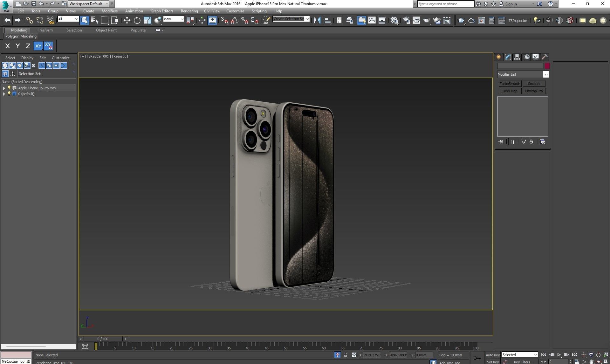Image resolution: width=610 pixels, height=364 pixels.
Task: Open the Display panel tab
Action: (x=536, y=57)
